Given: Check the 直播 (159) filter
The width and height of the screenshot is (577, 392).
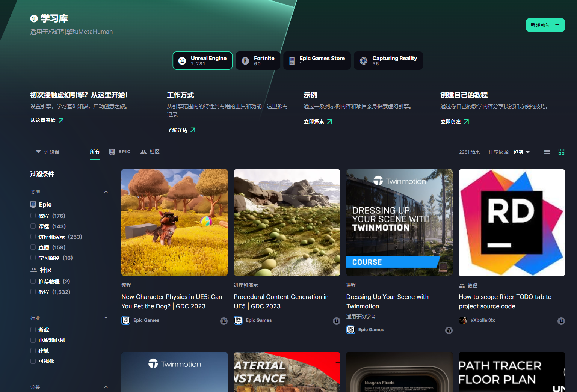Looking at the screenshot, I should tap(33, 247).
